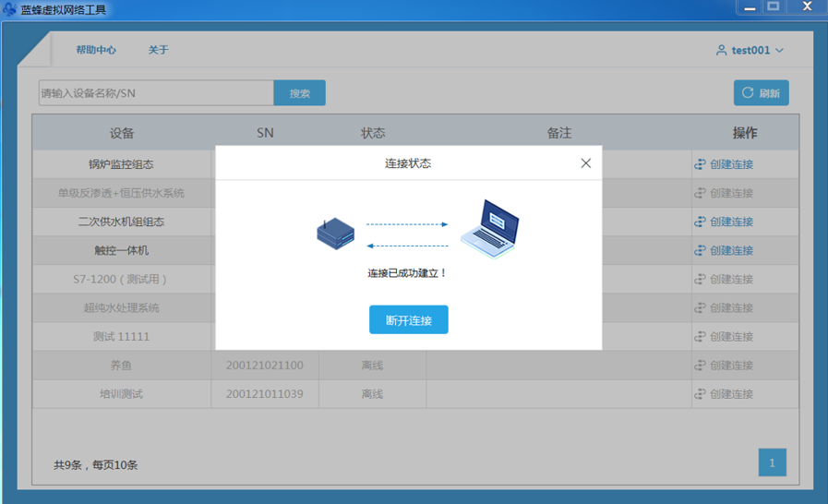Go to page 1 in pagination
This screenshot has height=504, width=828.
(772, 462)
